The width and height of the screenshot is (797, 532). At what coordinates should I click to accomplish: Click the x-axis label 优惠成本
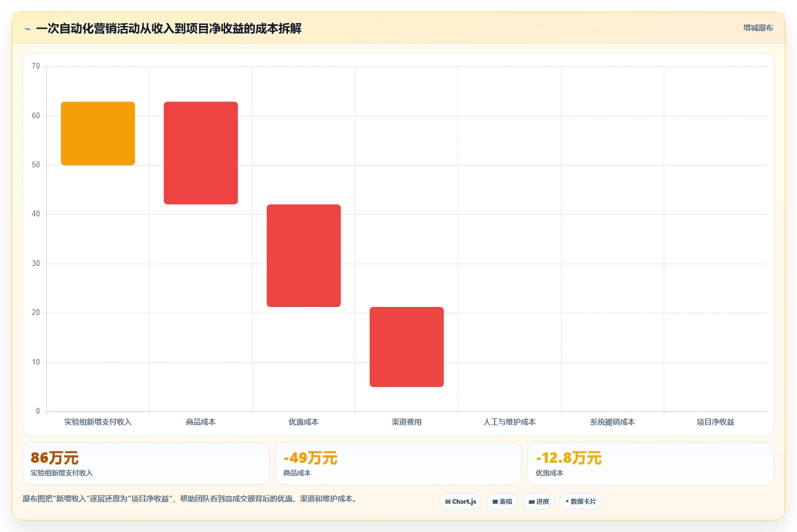tap(304, 422)
